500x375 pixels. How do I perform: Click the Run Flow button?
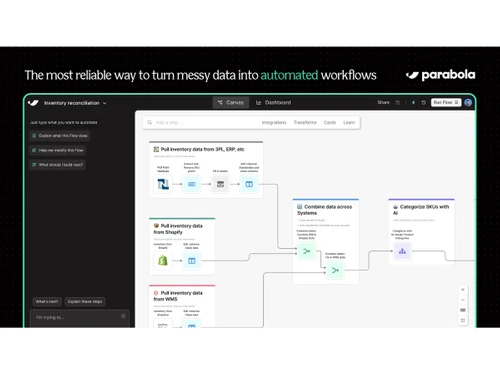446,102
